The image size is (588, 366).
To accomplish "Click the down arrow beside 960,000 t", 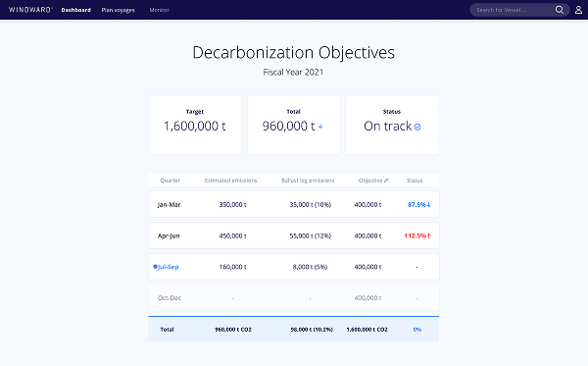I will pos(320,127).
